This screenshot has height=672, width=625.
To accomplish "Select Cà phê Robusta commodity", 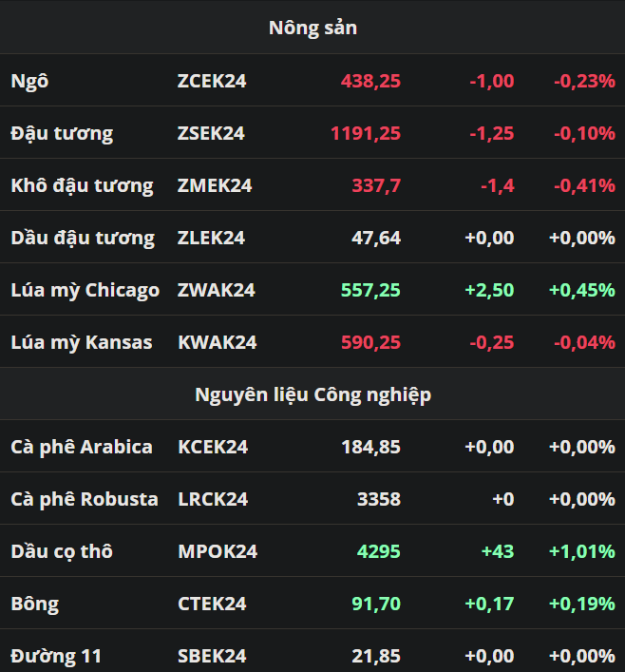I will tap(85, 499).
